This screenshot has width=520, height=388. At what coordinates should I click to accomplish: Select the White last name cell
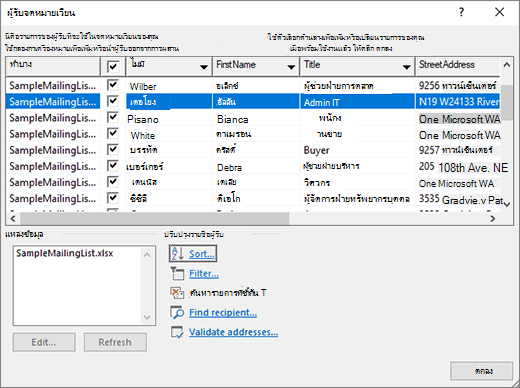tap(169, 135)
